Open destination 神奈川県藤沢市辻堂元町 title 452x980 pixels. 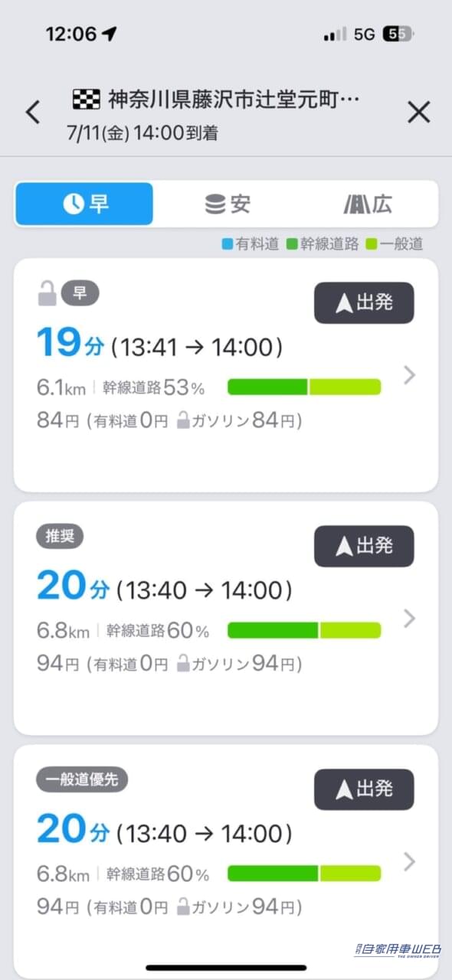234,100
